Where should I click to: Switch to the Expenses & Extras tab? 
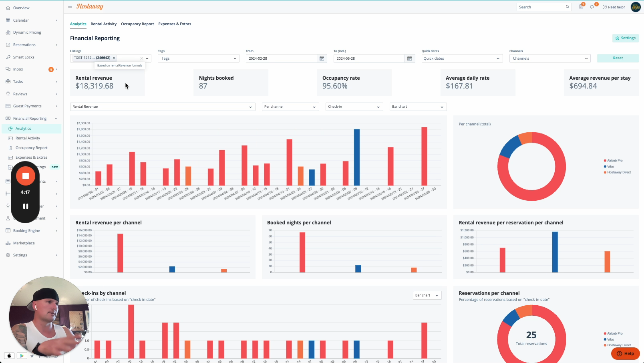[175, 24]
